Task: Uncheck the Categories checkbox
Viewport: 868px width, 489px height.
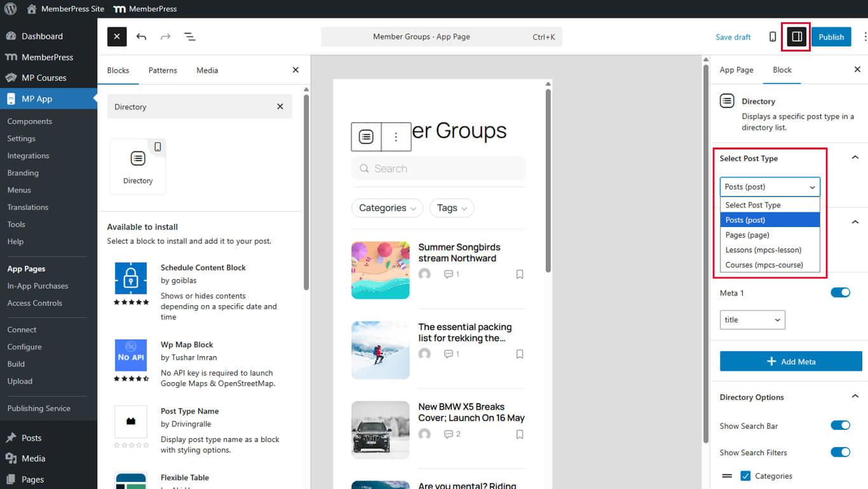Action: [746, 476]
